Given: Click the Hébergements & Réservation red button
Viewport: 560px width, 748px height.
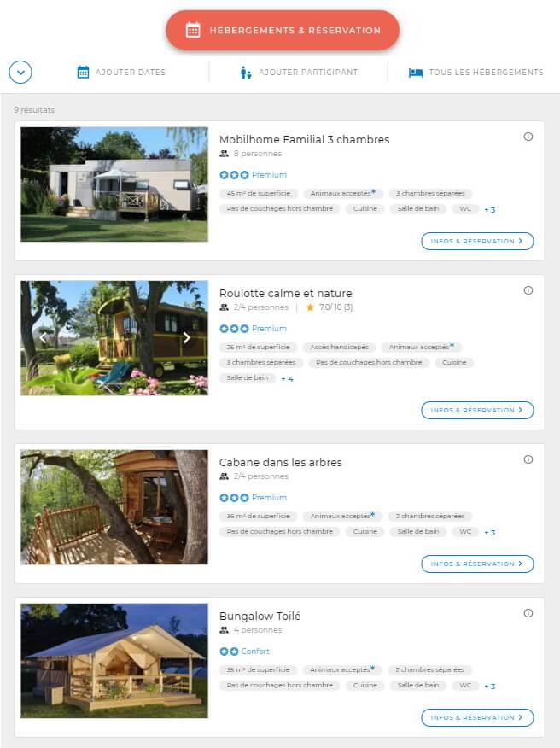Looking at the screenshot, I should 283,30.
